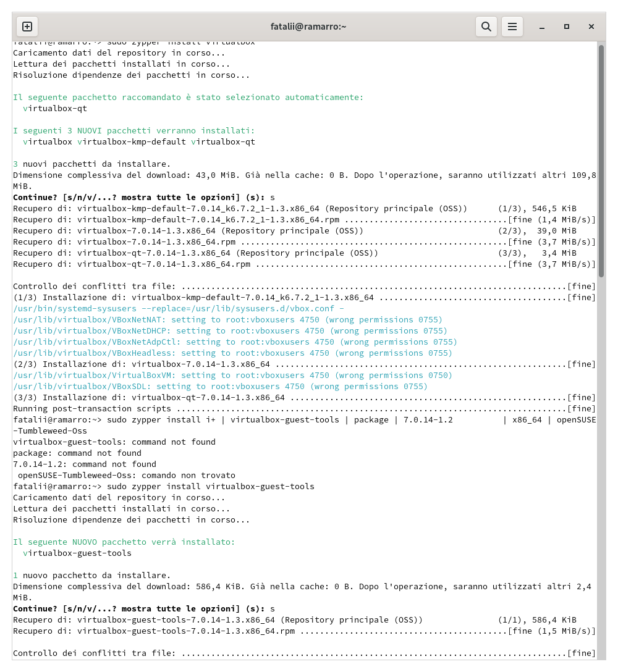The width and height of the screenshot is (618, 672).
Task: Click package list 'virtualbox virtualbox-kmp-default virtualbox-qt'
Action: click(139, 142)
